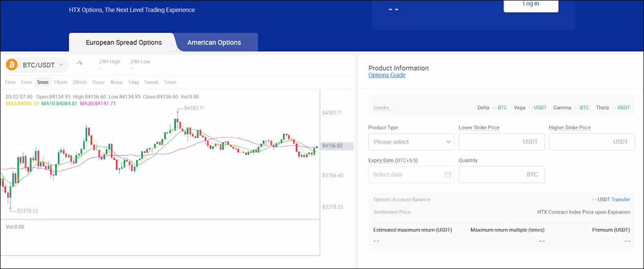
Task: Choose the 4hour chart interval
Action: 117,82
